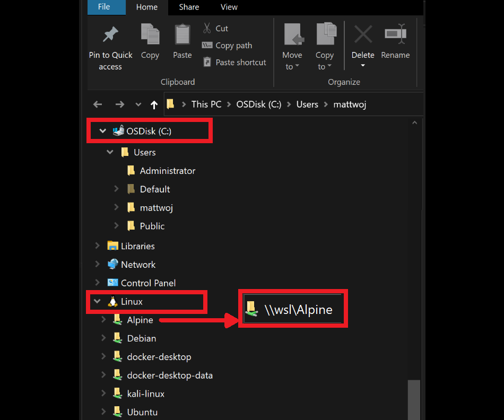504x420 pixels.
Task: Go up one folder level
Action: pyautogui.click(x=154, y=104)
